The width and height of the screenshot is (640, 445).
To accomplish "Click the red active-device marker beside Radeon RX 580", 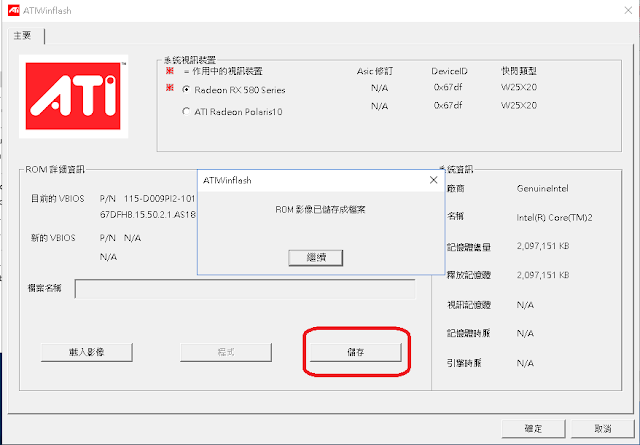I will pos(170,88).
